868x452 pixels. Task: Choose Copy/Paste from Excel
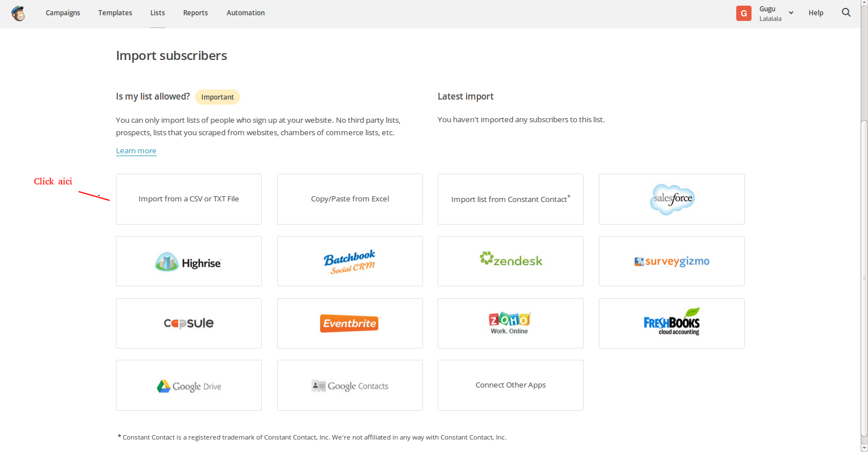point(350,199)
